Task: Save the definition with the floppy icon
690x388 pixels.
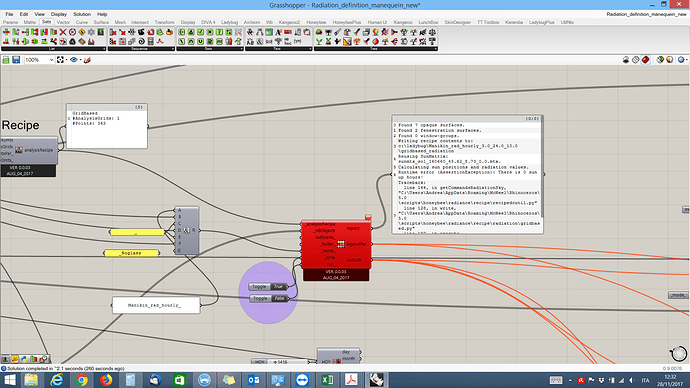Action: [16, 60]
